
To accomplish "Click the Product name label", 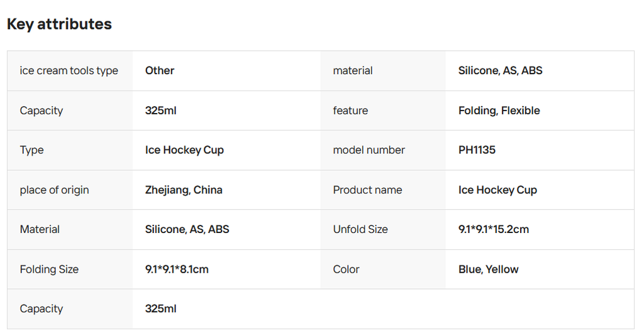I will pyautogui.click(x=367, y=190).
